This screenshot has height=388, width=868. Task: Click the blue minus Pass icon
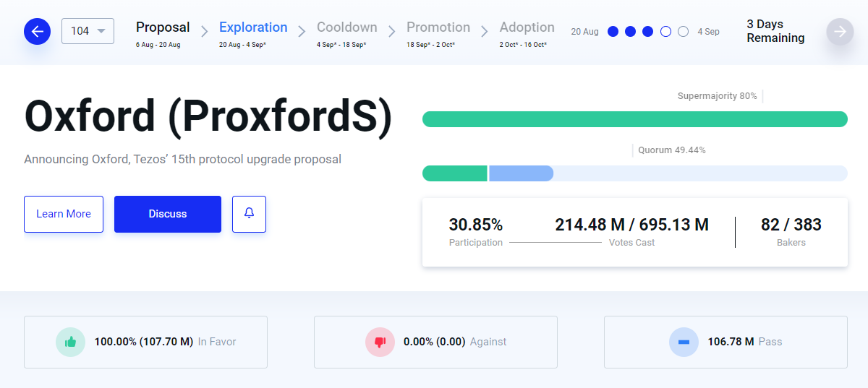tap(684, 342)
